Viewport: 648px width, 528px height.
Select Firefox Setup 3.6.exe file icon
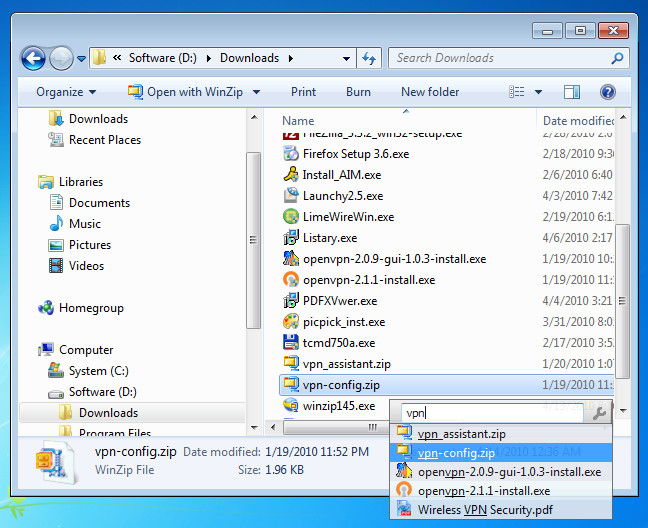coord(291,154)
